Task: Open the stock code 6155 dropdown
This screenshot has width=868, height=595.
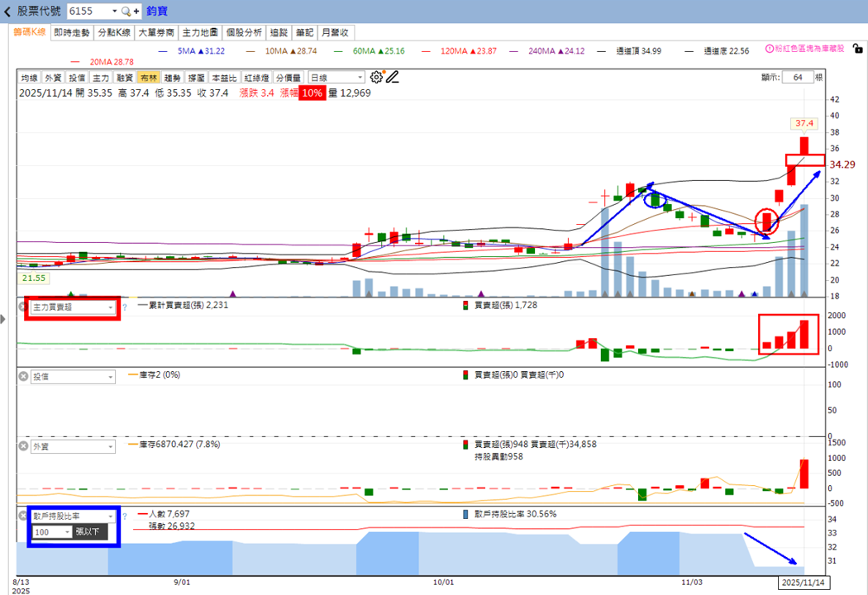Action: tap(114, 11)
